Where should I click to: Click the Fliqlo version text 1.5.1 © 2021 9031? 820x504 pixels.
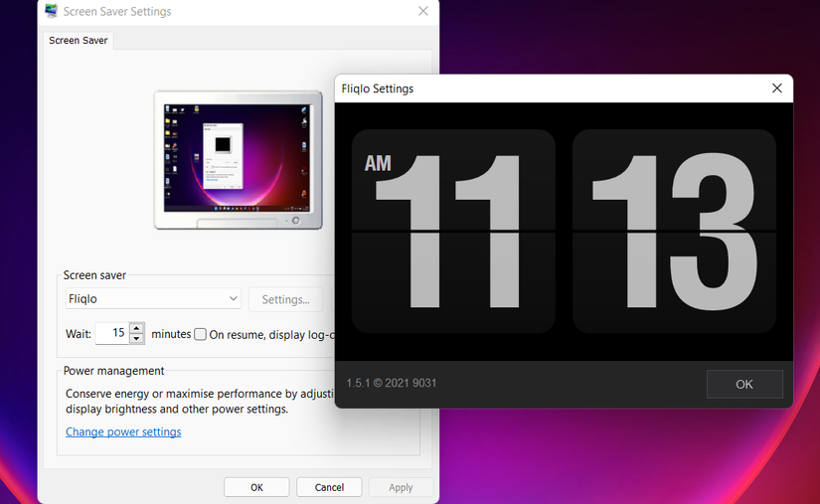tap(392, 384)
